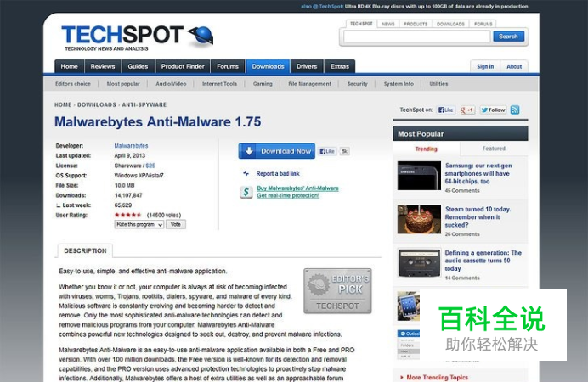Screen dimensions: 588x382
Task: Click into the search input field
Action: (x=416, y=37)
